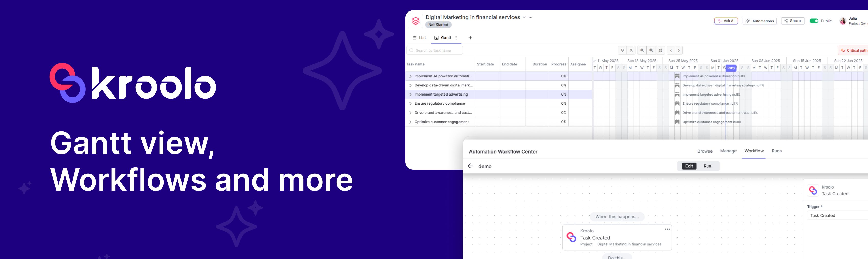Open the project more options ellipsis

tap(530, 17)
